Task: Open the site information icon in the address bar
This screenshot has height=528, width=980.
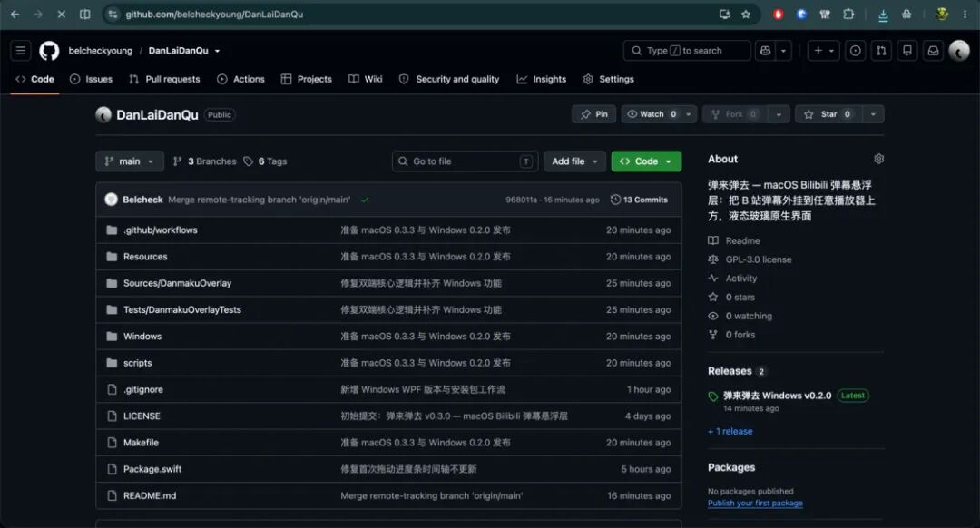Action: pyautogui.click(x=113, y=14)
